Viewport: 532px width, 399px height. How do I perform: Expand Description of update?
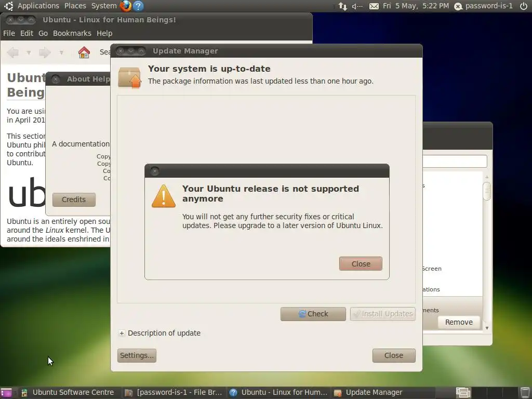tap(122, 333)
